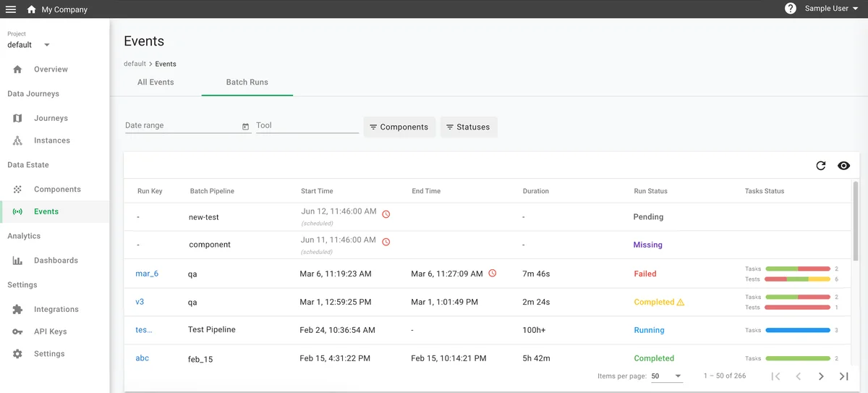Screen dimensions: 868x393
Task: Click the Failed run status text
Action: tap(645, 274)
